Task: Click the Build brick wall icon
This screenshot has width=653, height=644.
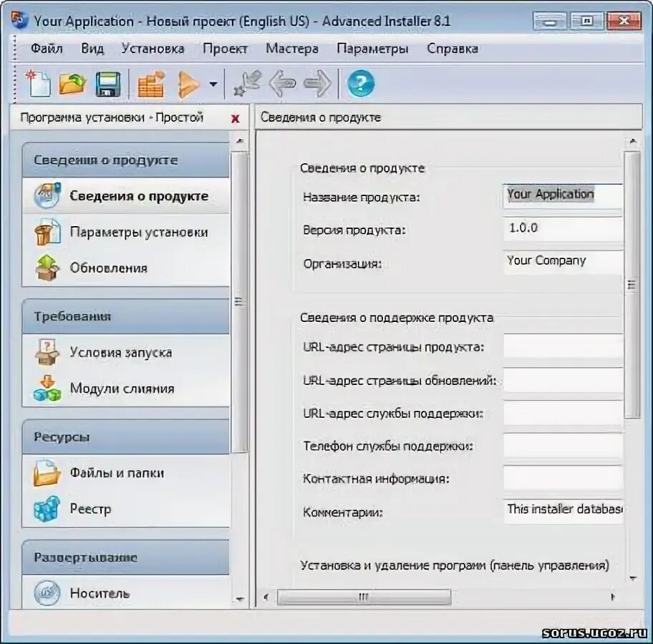Action: (151, 84)
